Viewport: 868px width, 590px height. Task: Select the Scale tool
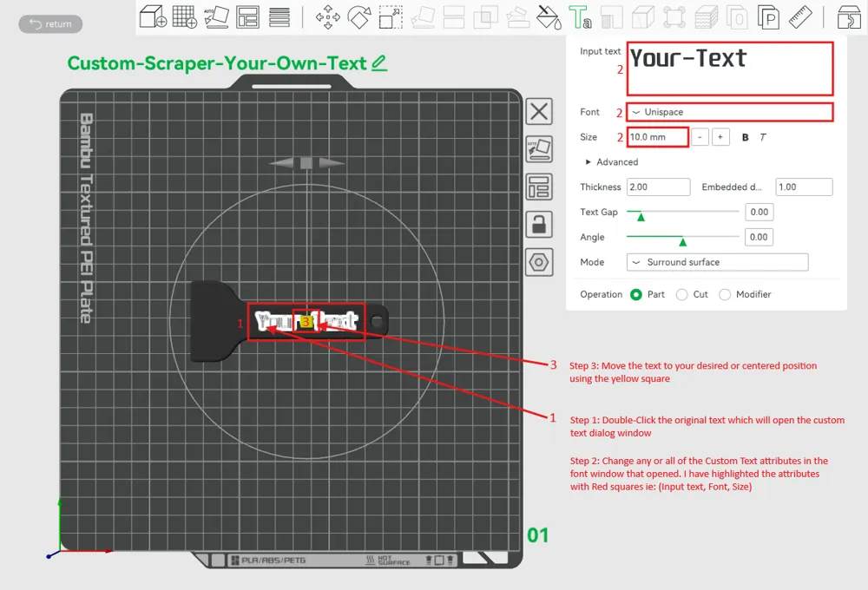(391, 16)
